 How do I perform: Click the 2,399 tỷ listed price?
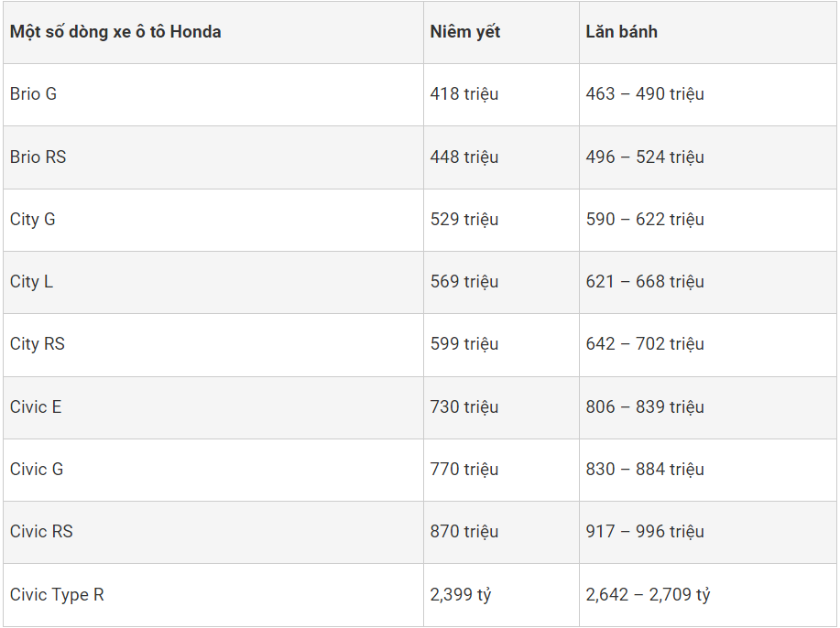tap(461, 595)
